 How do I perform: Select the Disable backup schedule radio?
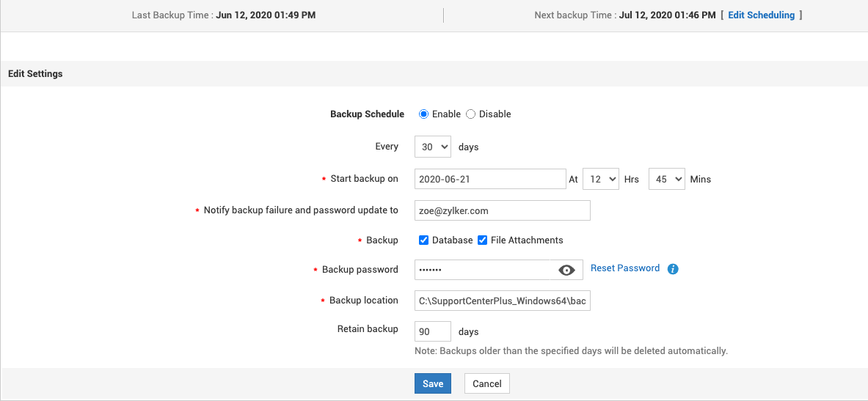[x=471, y=114]
